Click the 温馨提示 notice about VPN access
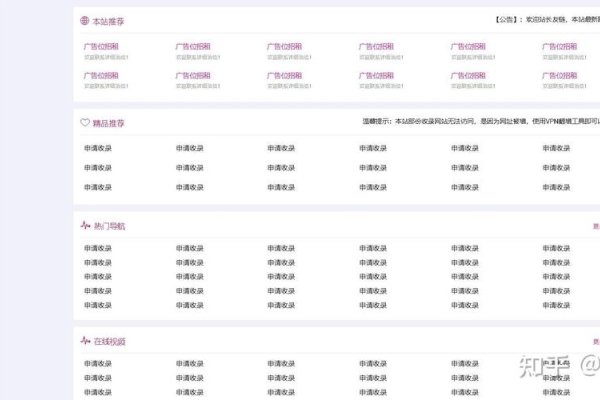Viewport: 600px width, 400px height. tap(481, 121)
